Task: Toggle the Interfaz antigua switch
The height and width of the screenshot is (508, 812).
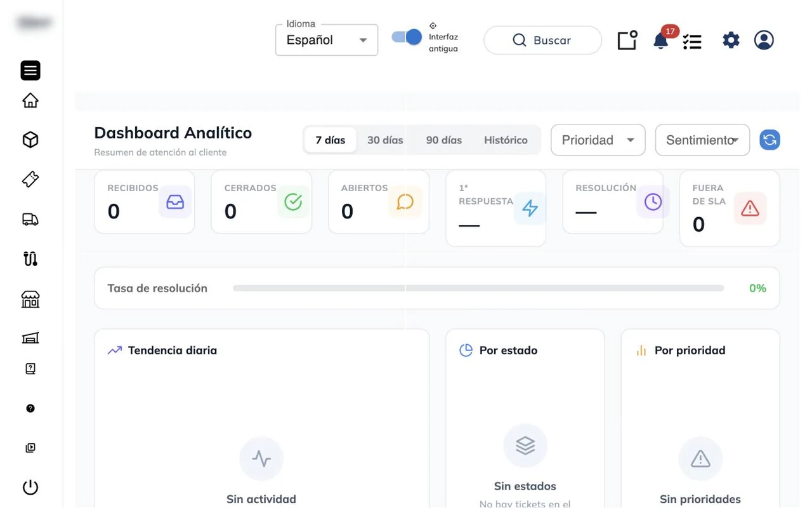Action: click(x=407, y=37)
